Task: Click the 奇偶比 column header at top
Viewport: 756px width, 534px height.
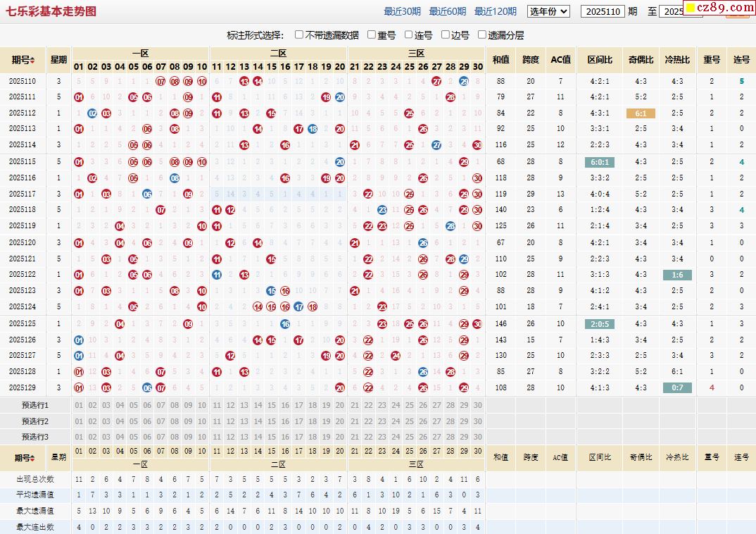Action: (x=641, y=60)
